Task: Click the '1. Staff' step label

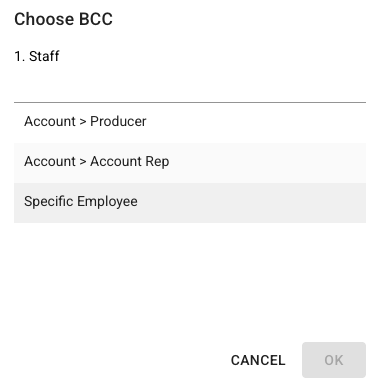Action: click(37, 56)
